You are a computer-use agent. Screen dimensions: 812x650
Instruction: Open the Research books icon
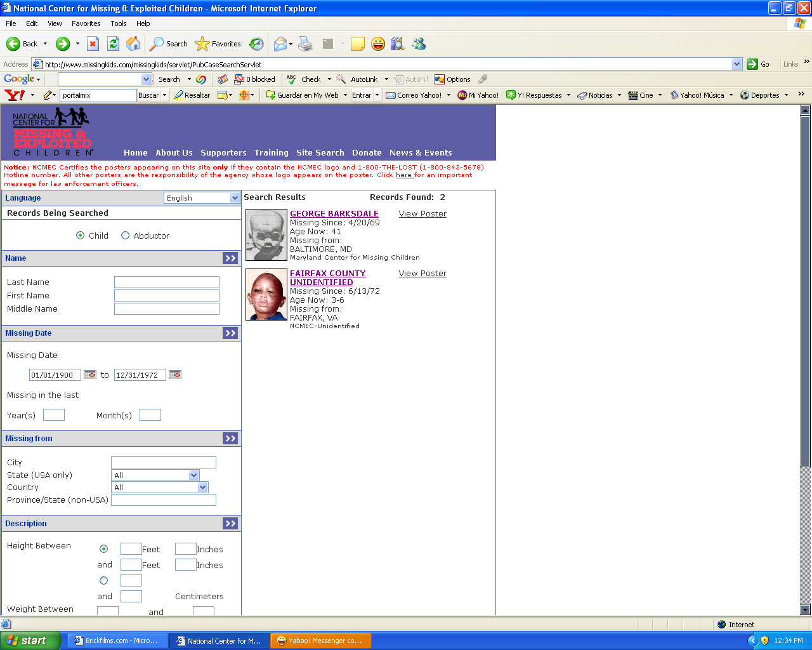pyautogui.click(x=398, y=44)
